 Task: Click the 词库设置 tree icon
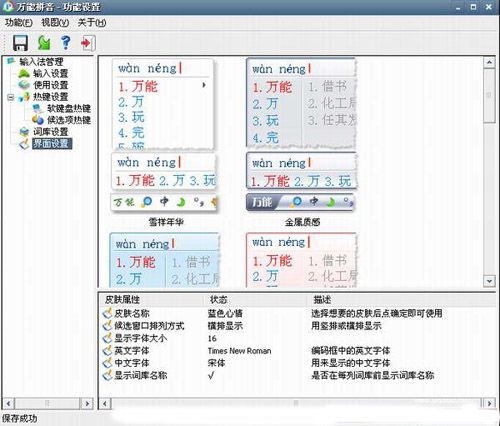coord(24,132)
